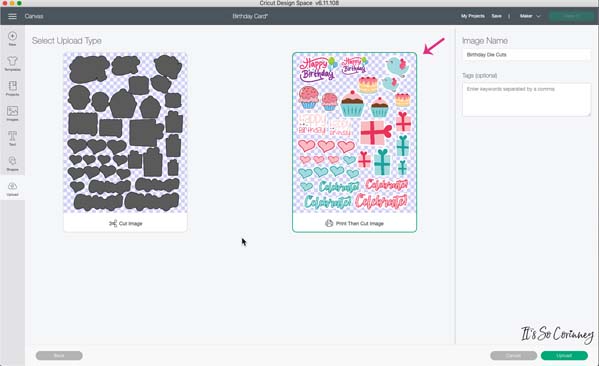The image size is (599, 366).
Task: Click the Select Upload Type heading
Action: 67,40
